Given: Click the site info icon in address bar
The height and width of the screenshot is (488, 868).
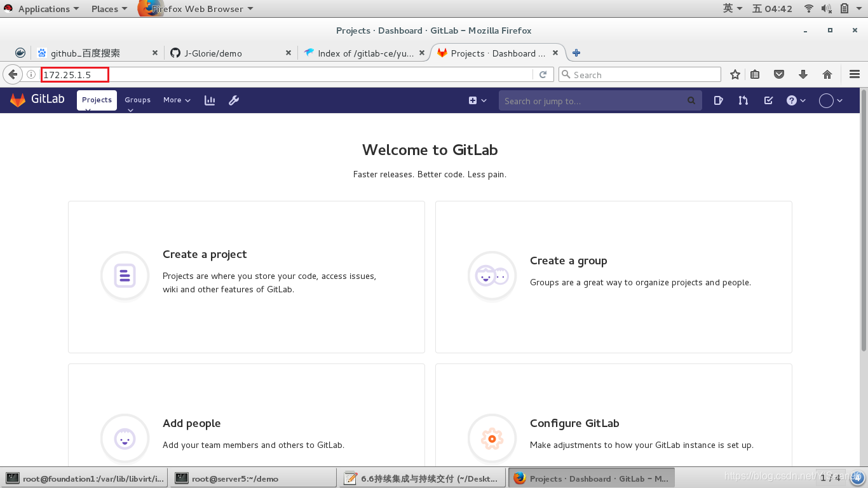Looking at the screenshot, I should click(x=31, y=75).
